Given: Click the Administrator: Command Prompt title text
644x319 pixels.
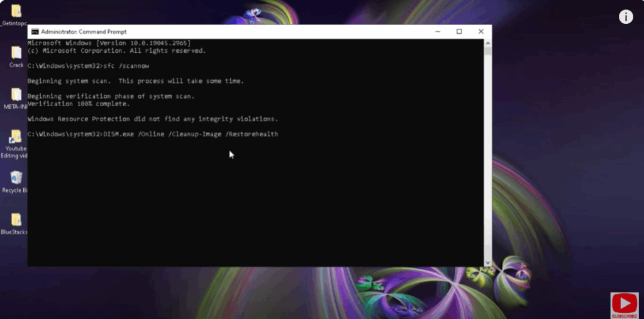Looking at the screenshot, I should tap(84, 31).
